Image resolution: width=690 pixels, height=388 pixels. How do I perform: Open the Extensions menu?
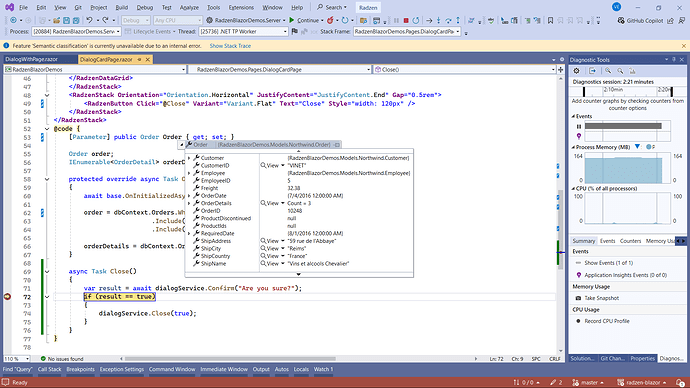click(x=241, y=7)
